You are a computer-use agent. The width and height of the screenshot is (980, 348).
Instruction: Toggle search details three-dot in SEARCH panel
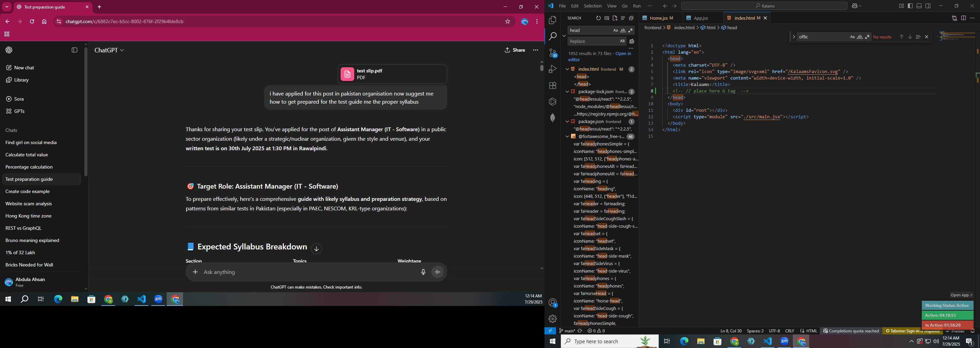point(631,48)
